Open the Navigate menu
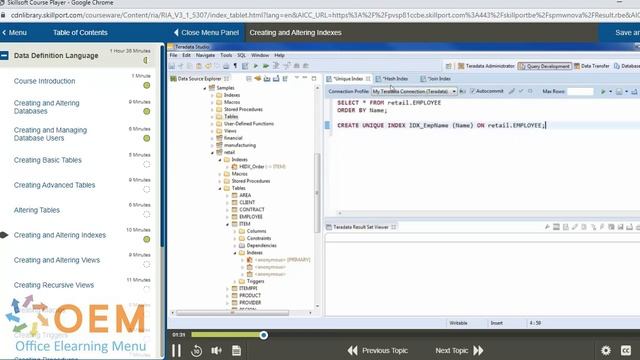 [205, 55]
